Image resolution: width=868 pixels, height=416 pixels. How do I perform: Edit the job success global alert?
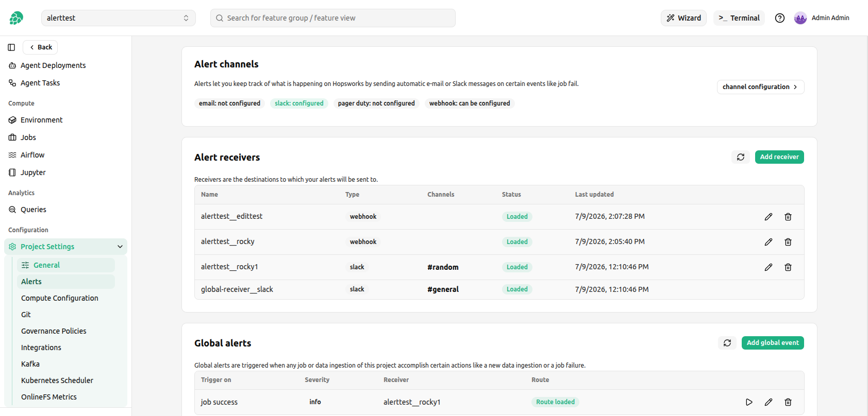[x=769, y=402]
